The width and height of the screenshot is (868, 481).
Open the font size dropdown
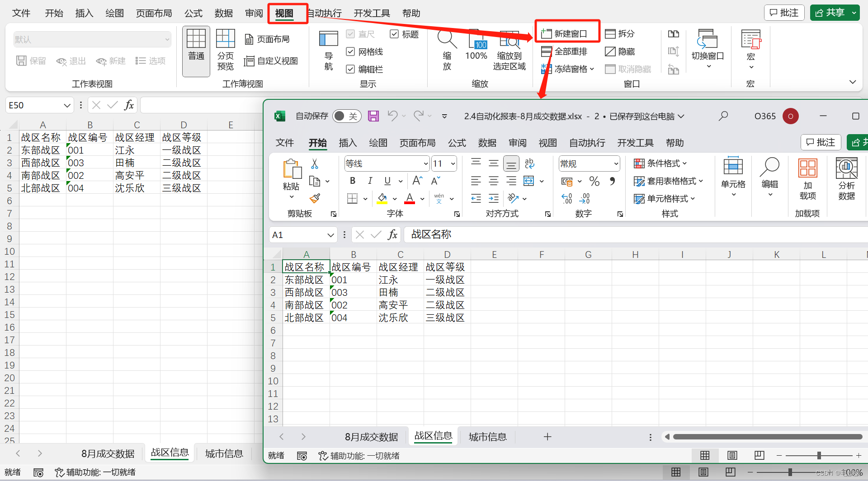pyautogui.click(x=453, y=163)
